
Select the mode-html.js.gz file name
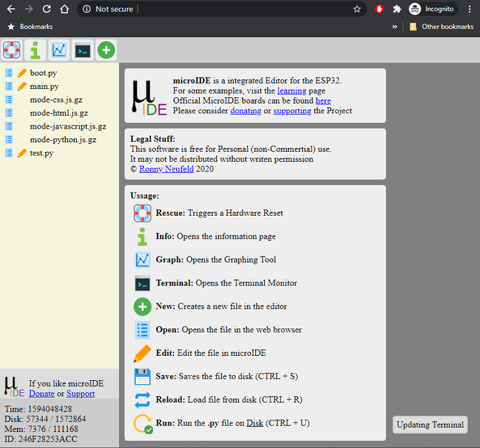[x=59, y=113]
